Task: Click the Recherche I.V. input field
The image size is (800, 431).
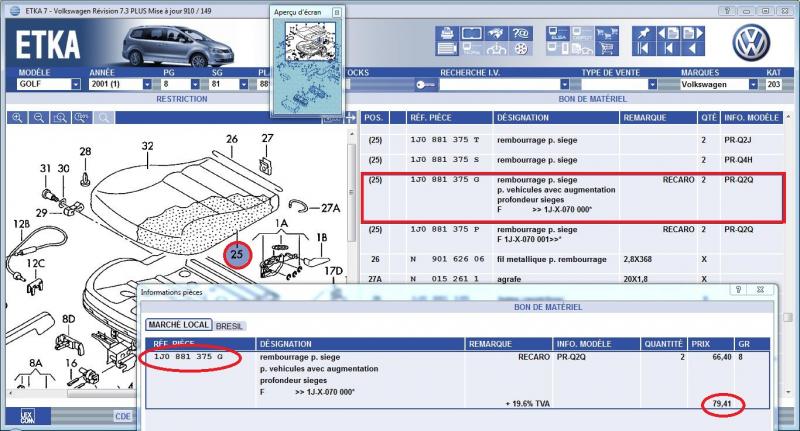Action: coord(500,84)
